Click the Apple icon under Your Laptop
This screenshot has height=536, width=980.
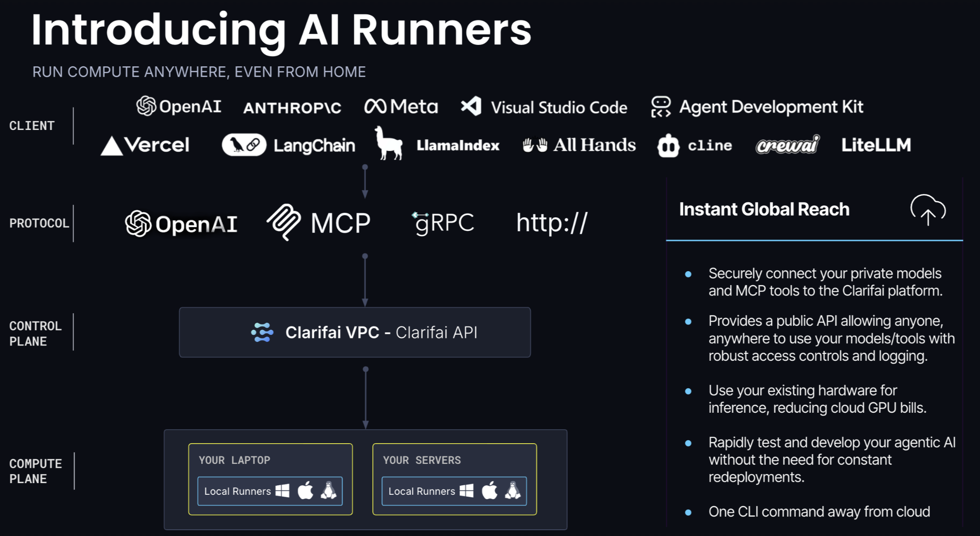coord(305,490)
